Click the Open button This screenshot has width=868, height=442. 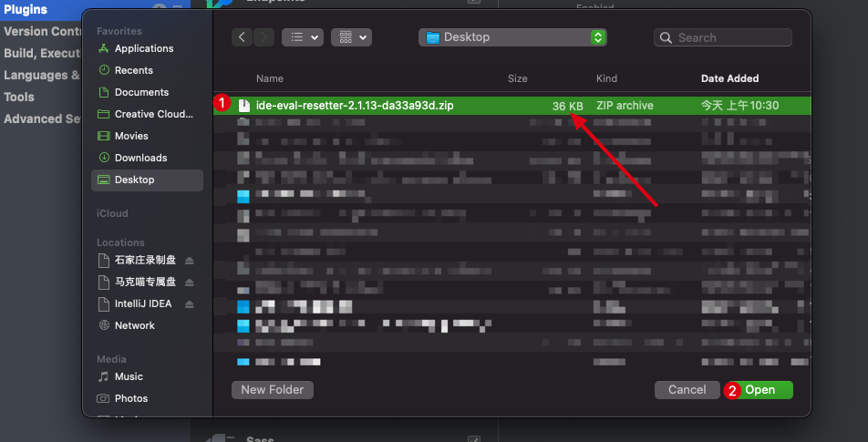tap(759, 390)
